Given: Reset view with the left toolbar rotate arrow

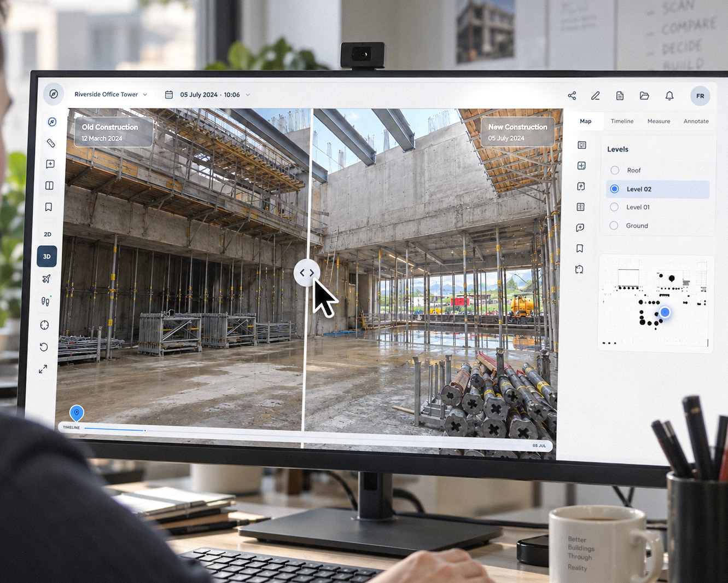Looking at the screenshot, I should point(44,347).
